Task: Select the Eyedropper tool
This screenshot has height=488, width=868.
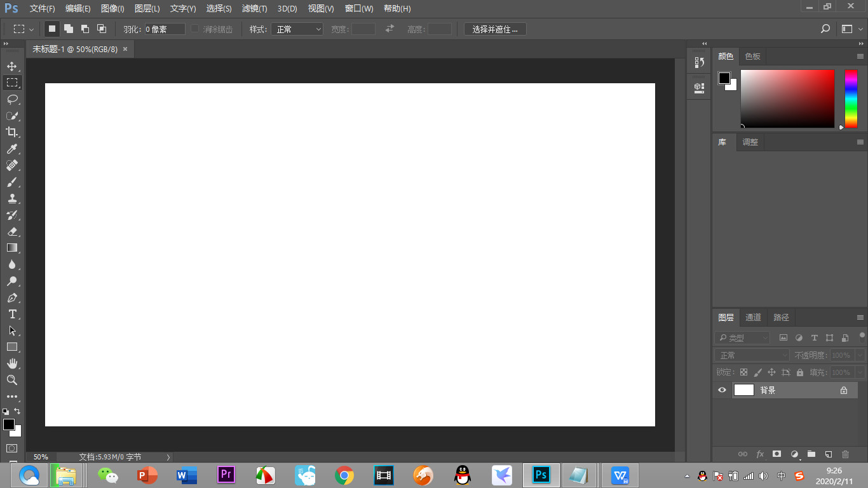Action: click(x=12, y=149)
